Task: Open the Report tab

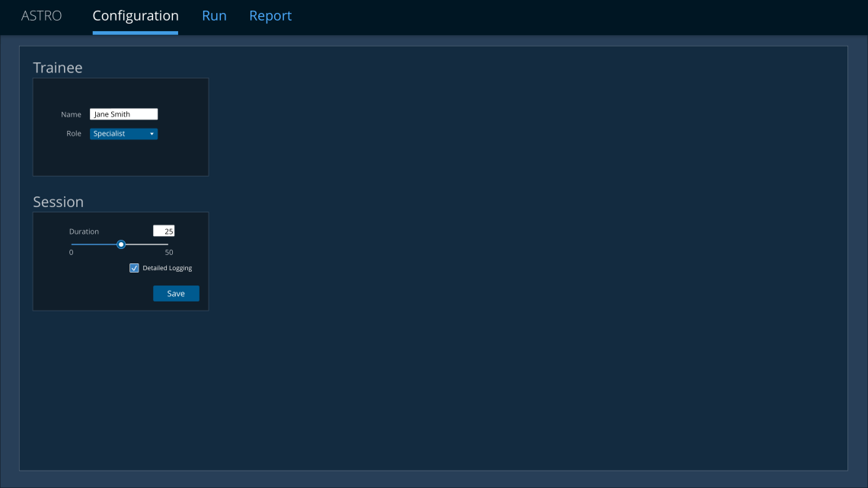Action: tap(270, 16)
